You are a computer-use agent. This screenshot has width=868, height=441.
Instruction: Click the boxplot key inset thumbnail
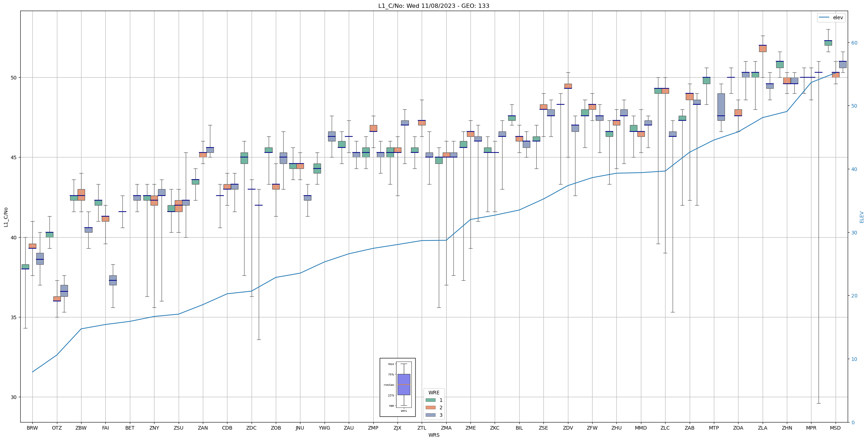[x=398, y=387]
